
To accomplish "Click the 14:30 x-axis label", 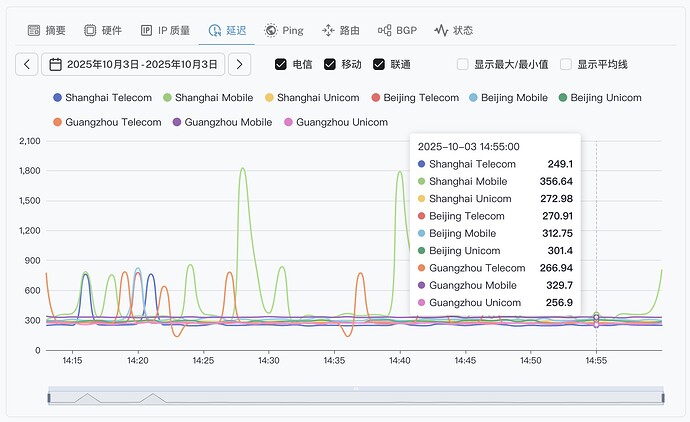I will coord(268,360).
